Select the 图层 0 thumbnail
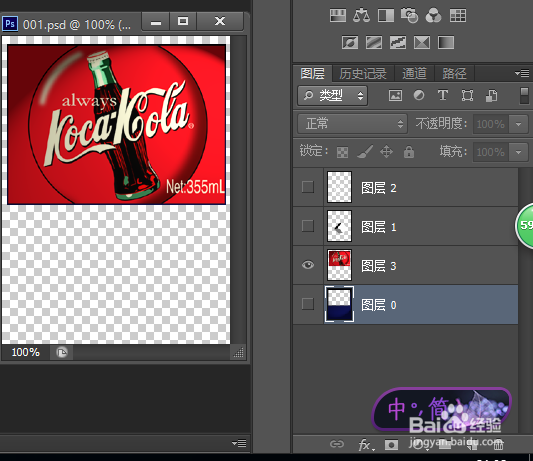The image size is (533, 461). (339, 304)
